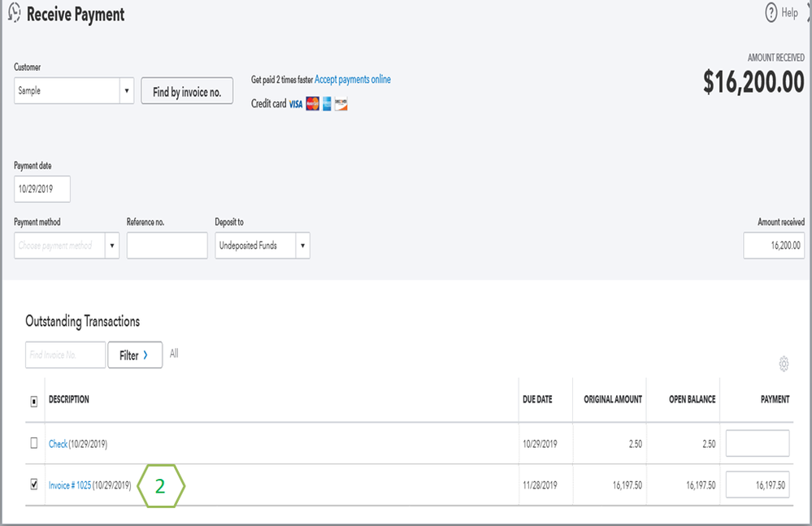Click the Discover card icon
This screenshot has height=526, width=812.
tap(341, 104)
